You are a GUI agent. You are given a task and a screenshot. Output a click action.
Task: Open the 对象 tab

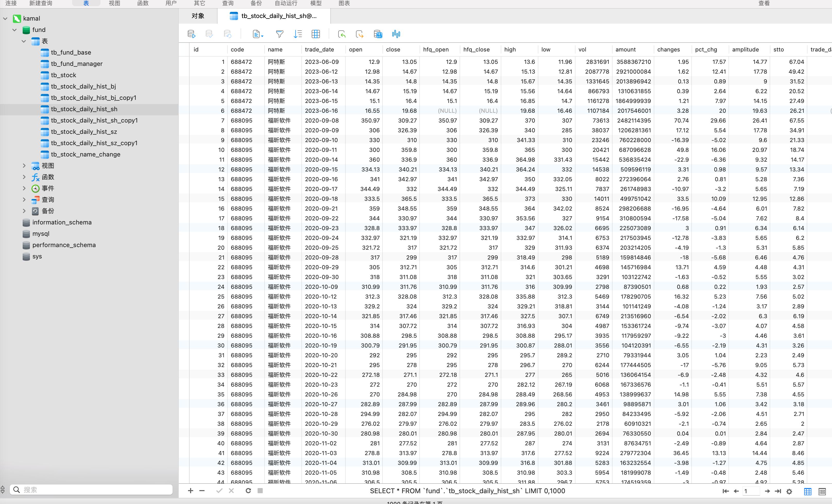tap(198, 16)
